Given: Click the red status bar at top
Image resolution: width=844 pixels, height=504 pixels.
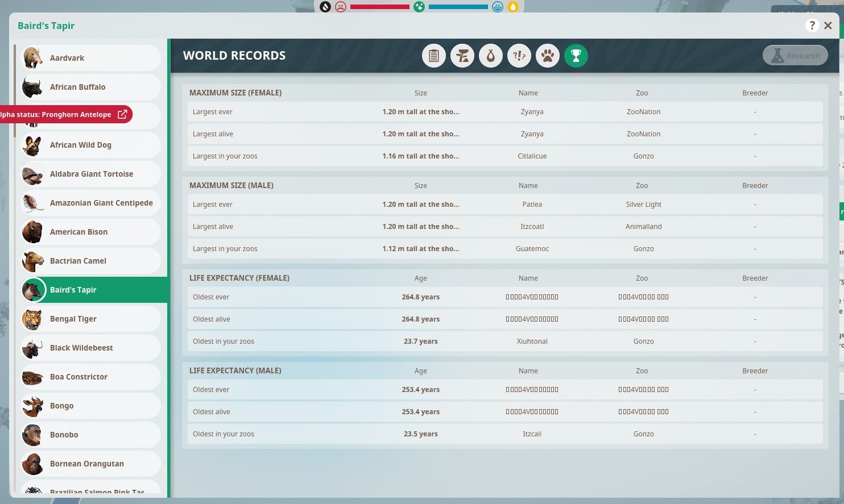Looking at the screenshot, I should point(380,7).
